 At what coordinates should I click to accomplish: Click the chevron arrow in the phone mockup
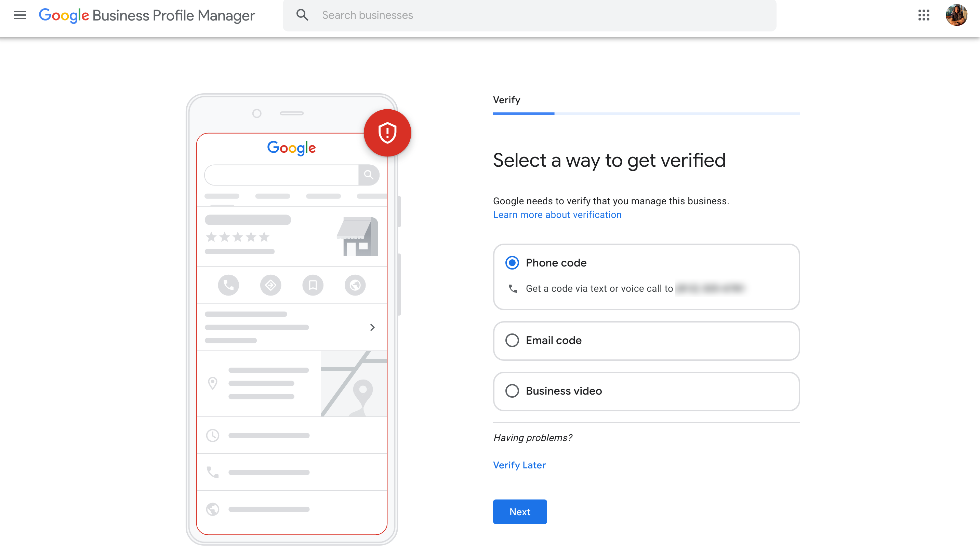[x=372, y=327]
